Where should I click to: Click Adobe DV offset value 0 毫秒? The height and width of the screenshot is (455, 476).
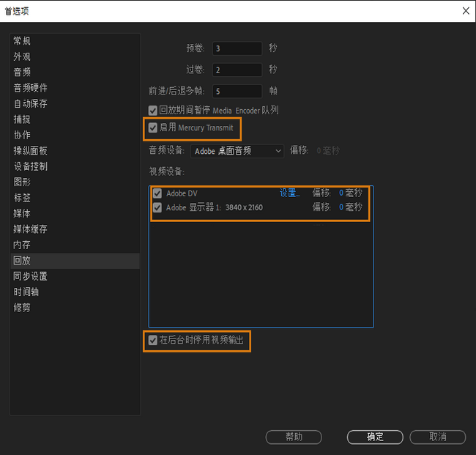click(351, 193)
